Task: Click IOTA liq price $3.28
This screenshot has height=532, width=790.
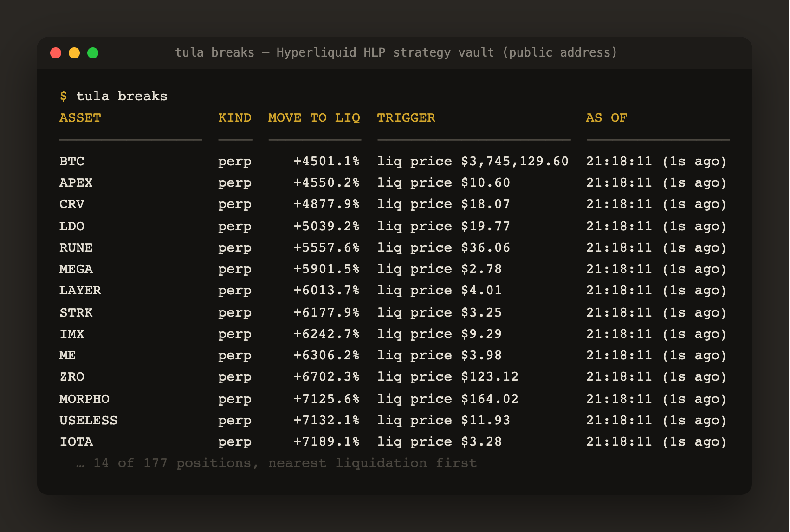Action: point(440,442)
